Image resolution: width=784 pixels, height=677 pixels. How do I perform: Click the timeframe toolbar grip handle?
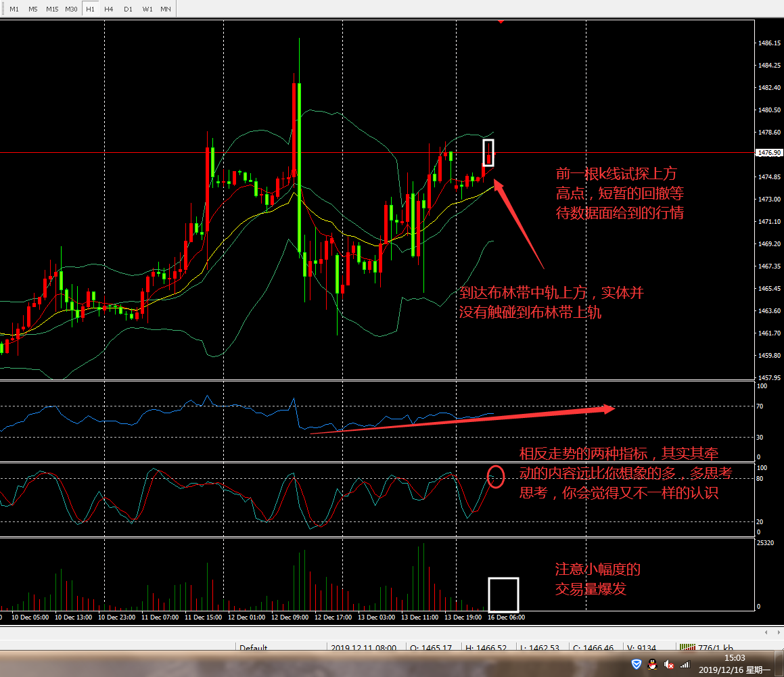[x=3, y=9]
